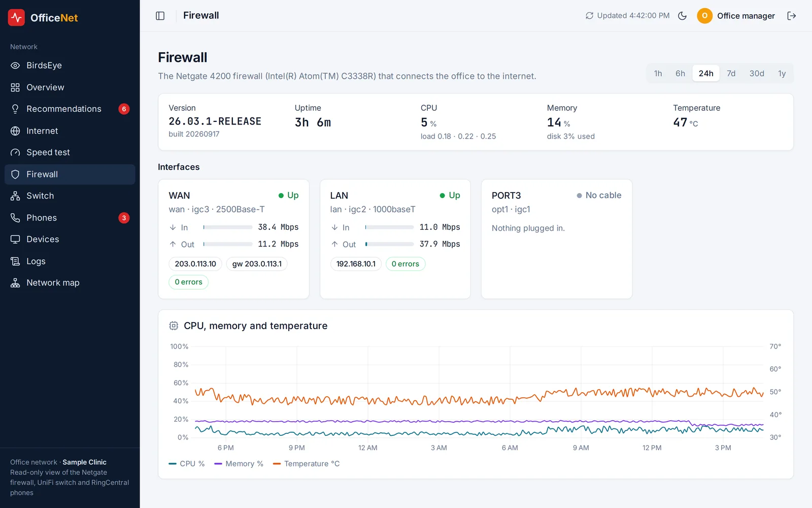The width and height of the screenshot is (812, 508).
Task: Open the Network map page
Action: (x=70, y=283)
